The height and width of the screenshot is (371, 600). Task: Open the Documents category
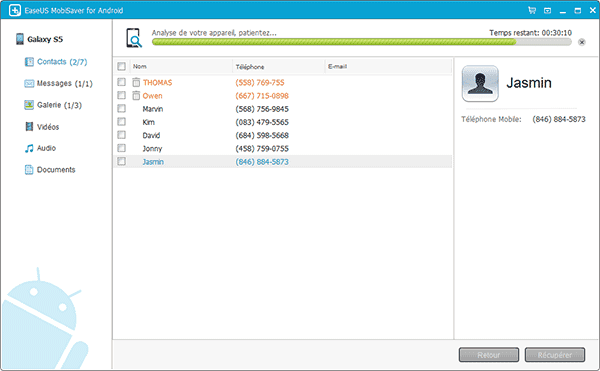tap(50, 169)
